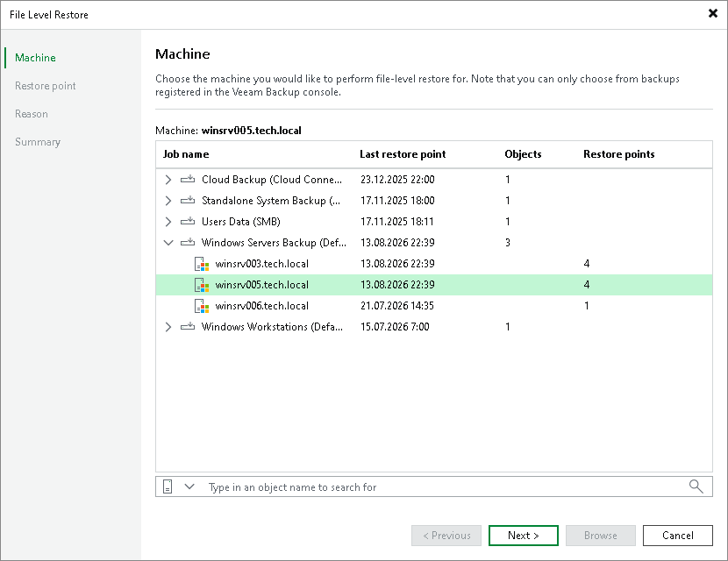The image size is (728, 561).
Task: Expand the Users Data (SMB) node
Action: tap(168, 222)
